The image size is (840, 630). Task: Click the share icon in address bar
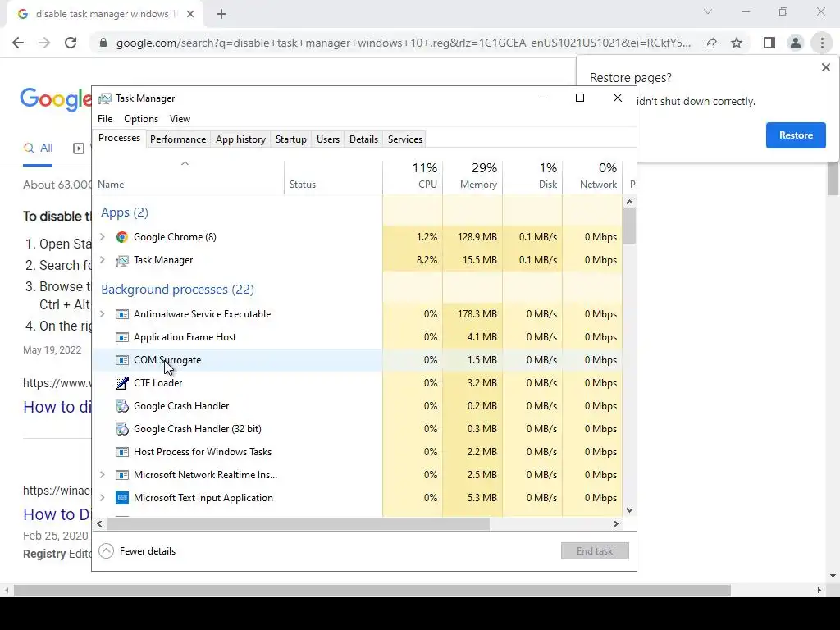click(710, 43)
